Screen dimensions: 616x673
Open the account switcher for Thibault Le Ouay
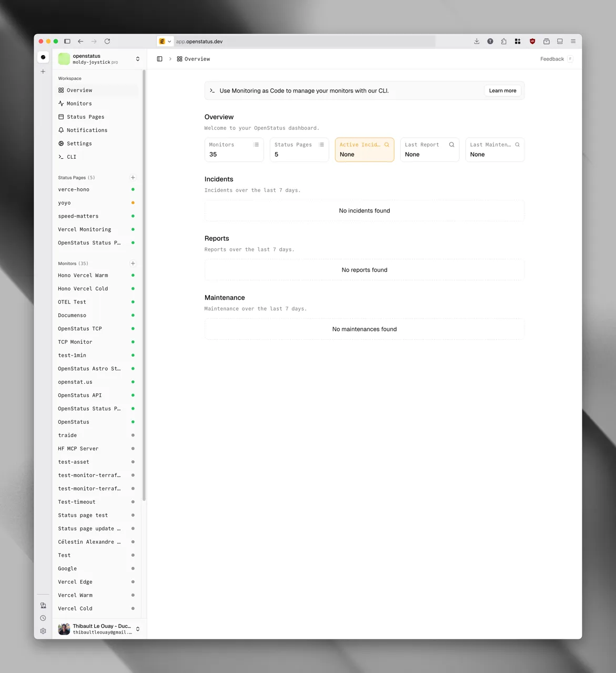click(137, 628)
